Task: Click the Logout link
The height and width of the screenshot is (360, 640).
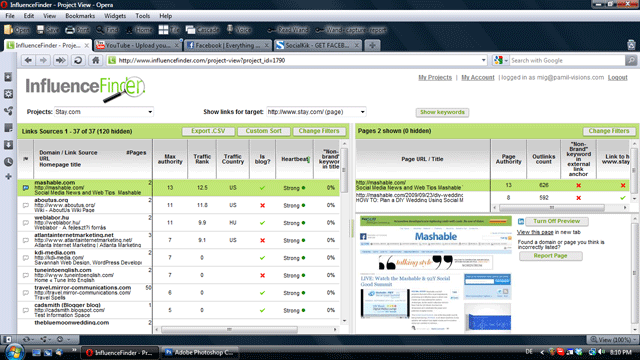Action: 618,78
